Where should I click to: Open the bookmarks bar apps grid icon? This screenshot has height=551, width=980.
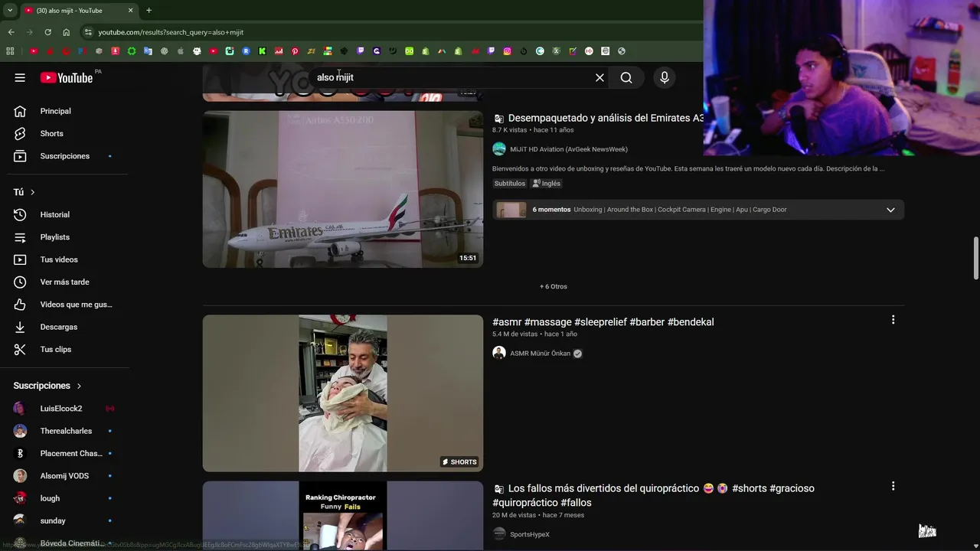coord(10,51)
